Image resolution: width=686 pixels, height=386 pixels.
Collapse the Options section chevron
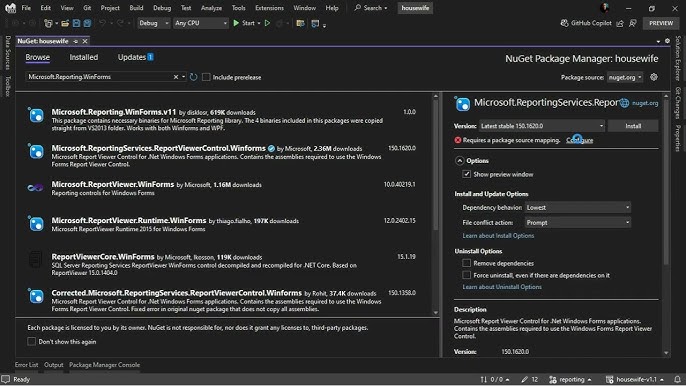459,161
